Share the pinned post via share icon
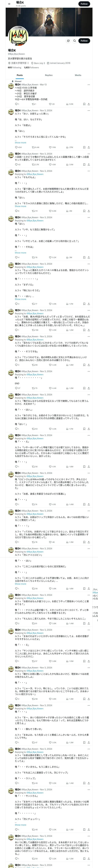Viewport: 98px width, 868px height. tap(89, 104)
